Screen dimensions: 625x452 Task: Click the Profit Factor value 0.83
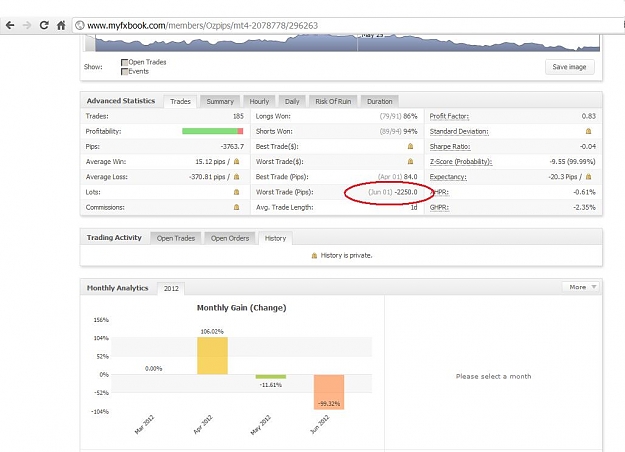pos(589,116)
